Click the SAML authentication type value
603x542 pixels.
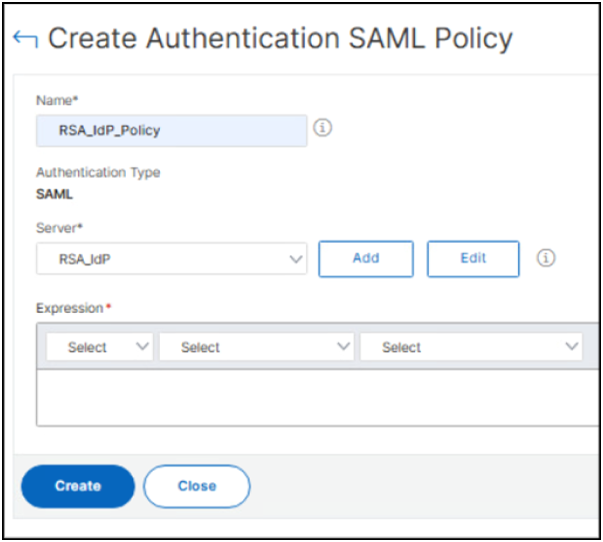[x=54, y=195]
